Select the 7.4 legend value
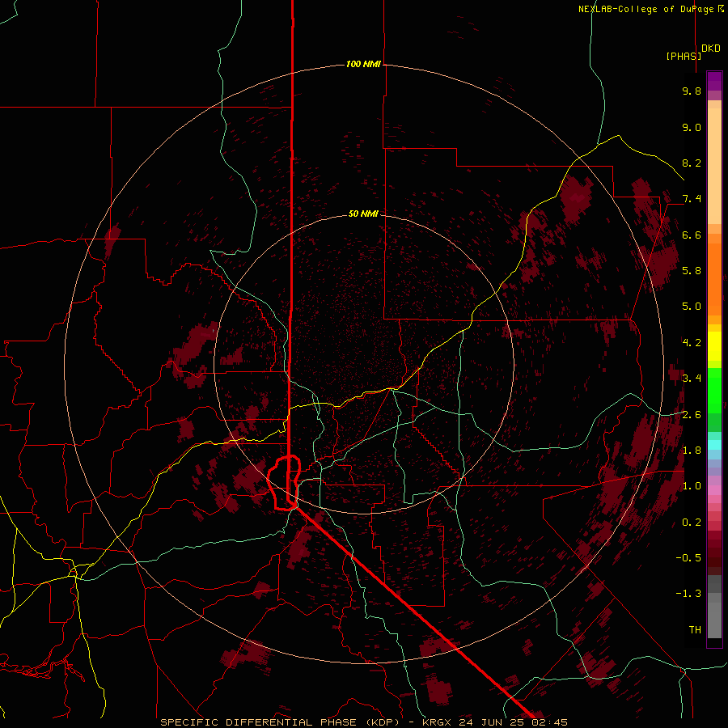The height and width of the screenshot is (728, 728). (x=692, y=199)
